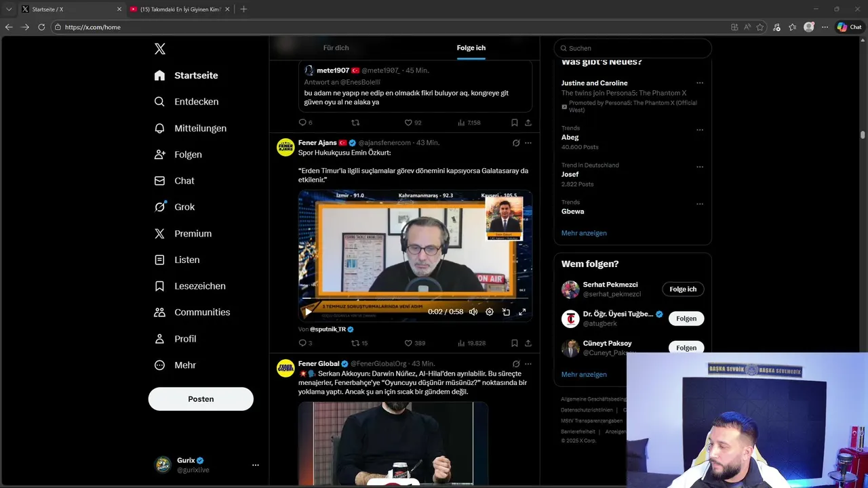Reply to mete1907 post
868x488 pixels.
305,123
